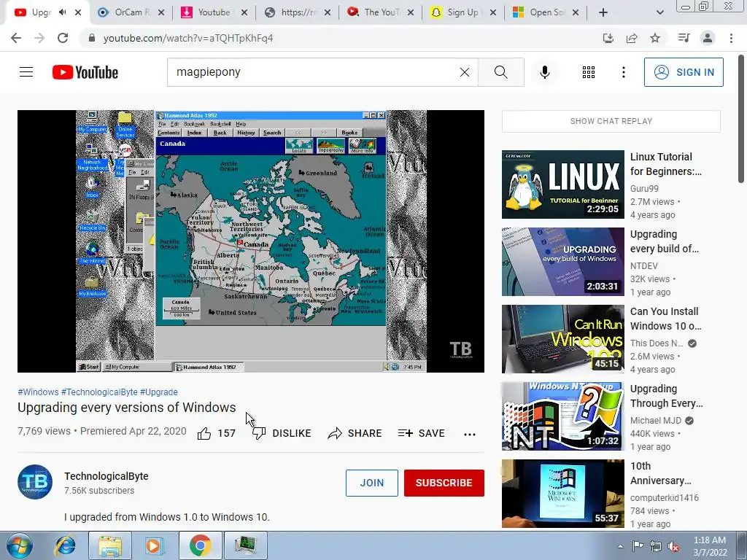The height and width of the screenshot is (560, 747).
Task: Reload the current page
Action: pos(63,38)
